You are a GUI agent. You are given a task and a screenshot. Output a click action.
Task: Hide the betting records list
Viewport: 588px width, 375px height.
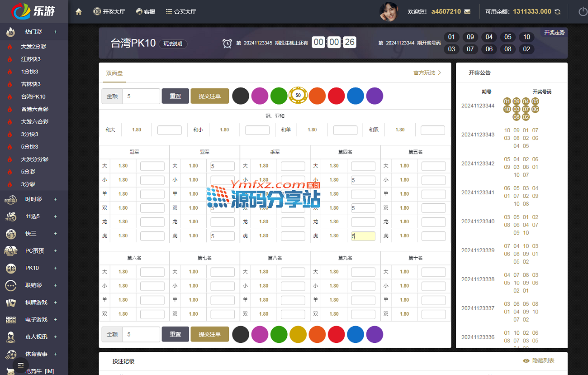pos(538,361)
